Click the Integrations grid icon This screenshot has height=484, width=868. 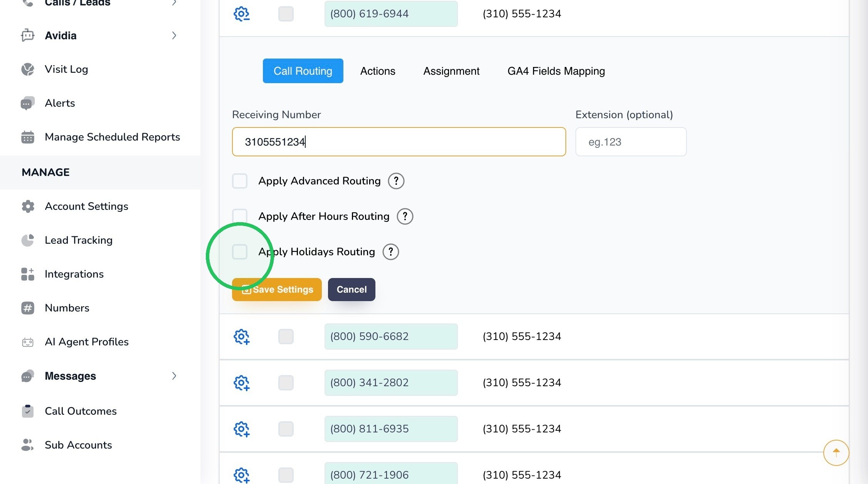tap(28, 274)
